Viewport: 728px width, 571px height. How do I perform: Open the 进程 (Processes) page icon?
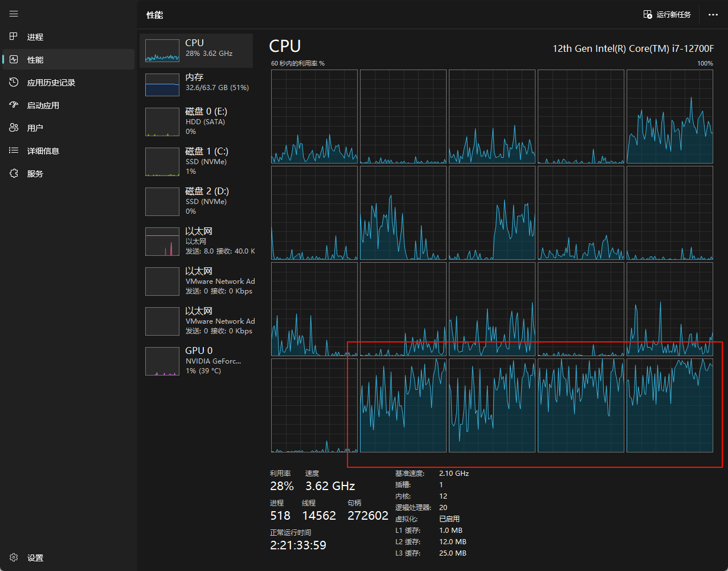[x=14, y=36]
